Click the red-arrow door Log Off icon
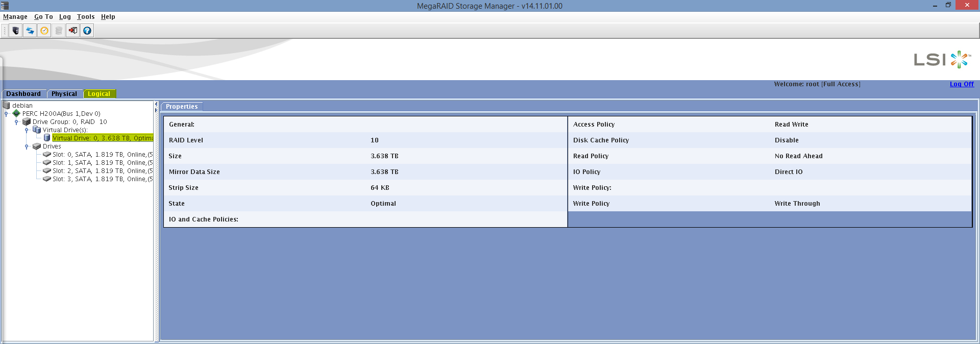The height and width of the screenshot is (344, 980). pos(73,31)
